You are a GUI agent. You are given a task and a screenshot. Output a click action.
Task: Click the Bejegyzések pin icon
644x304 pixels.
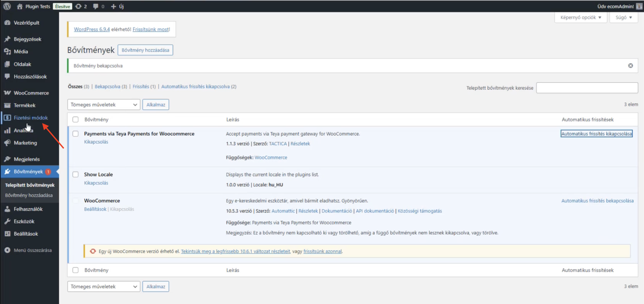pos(7,39)
